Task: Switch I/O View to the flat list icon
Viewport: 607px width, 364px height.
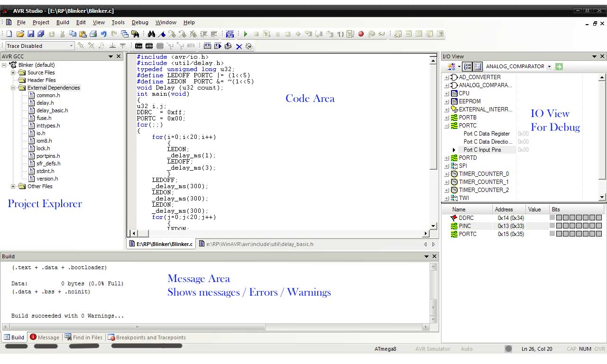Action: (478, 66)
